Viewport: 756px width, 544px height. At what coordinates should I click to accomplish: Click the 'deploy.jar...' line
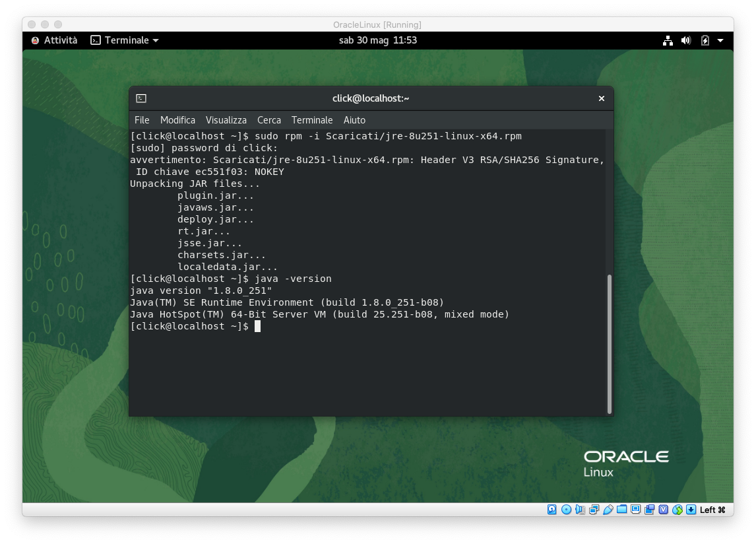click(x=216, y=220)
